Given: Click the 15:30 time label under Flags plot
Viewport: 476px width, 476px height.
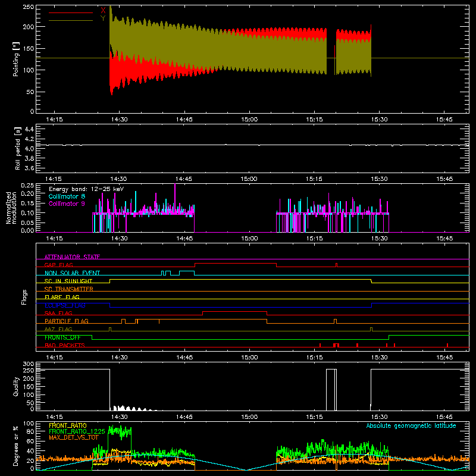Looking at the screenshot, I should 379,358.
